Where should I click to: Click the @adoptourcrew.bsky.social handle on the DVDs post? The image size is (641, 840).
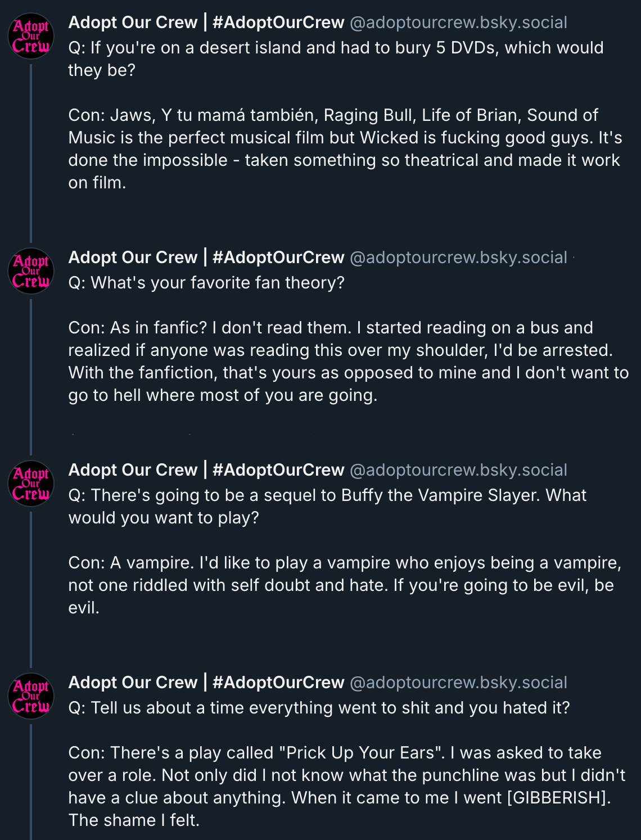458,22
